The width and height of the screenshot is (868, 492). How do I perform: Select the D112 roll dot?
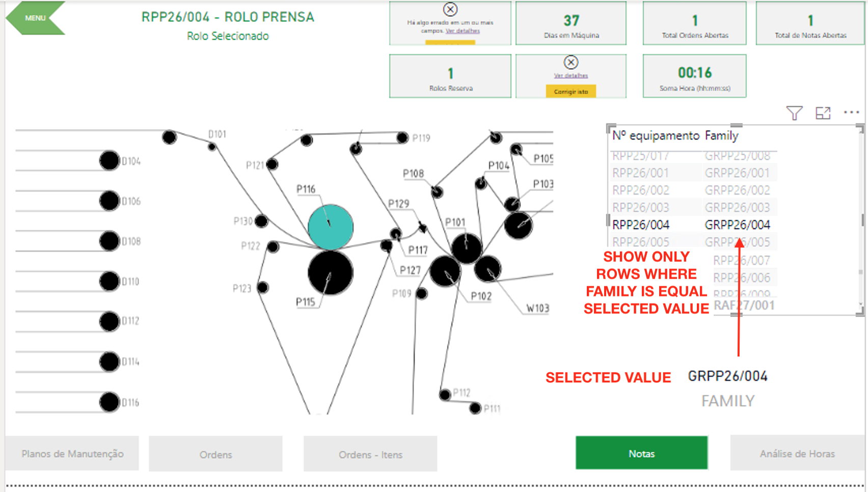(x=109, y=321)
